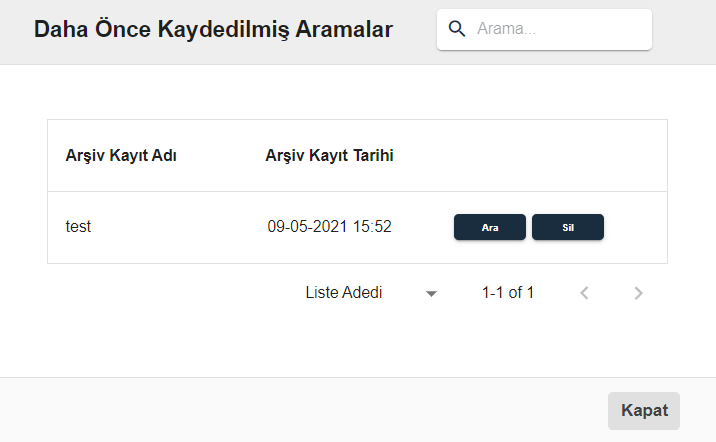Click the blank space between test and date
Viewport: 716px width, 442px height.
coord(178,227)
